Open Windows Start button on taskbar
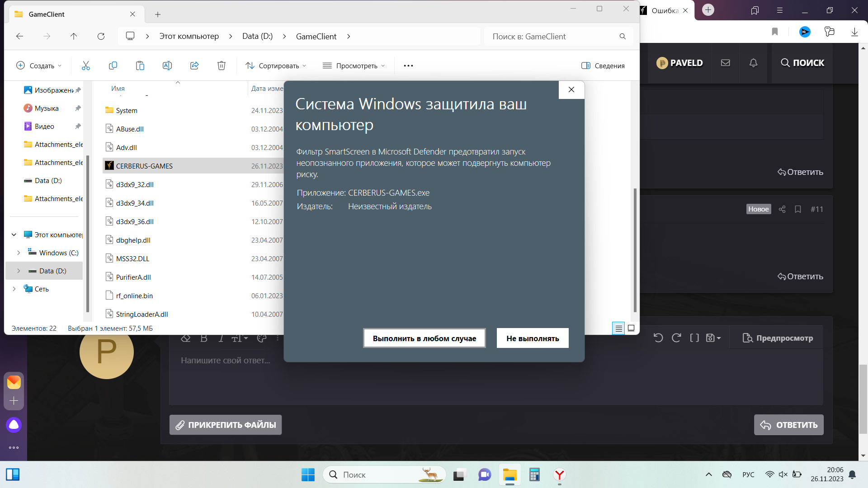Image resolution: width=868 pixels, height=488 pixels. pyautogui.click(x=308, y=474)
